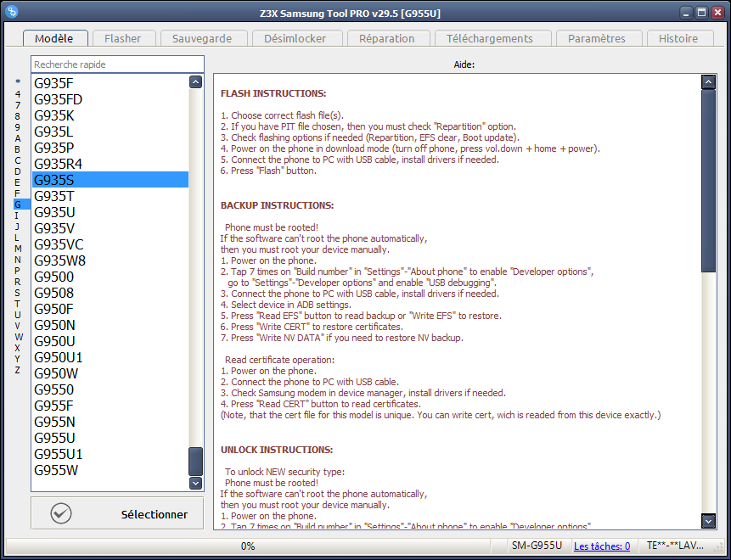Viewport: 731px width, 560px height.
Task: Select model G955U
Action: click(110, 438)
